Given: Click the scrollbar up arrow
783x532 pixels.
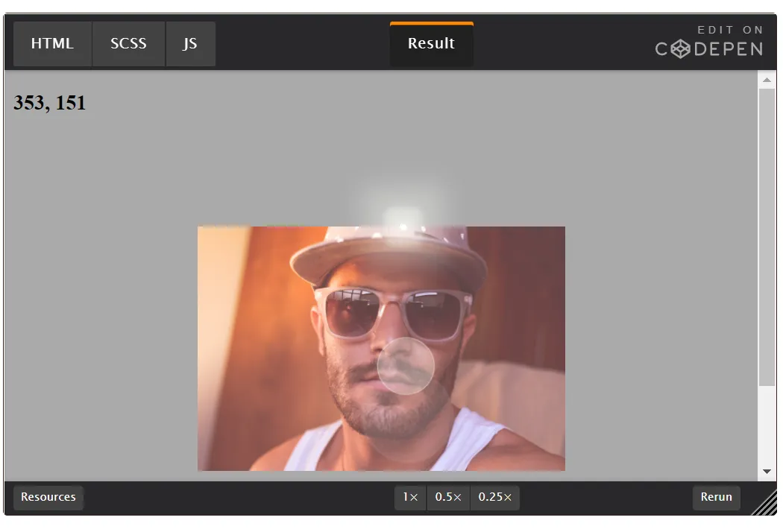Looking at the screenshot, I should [767, 80].
